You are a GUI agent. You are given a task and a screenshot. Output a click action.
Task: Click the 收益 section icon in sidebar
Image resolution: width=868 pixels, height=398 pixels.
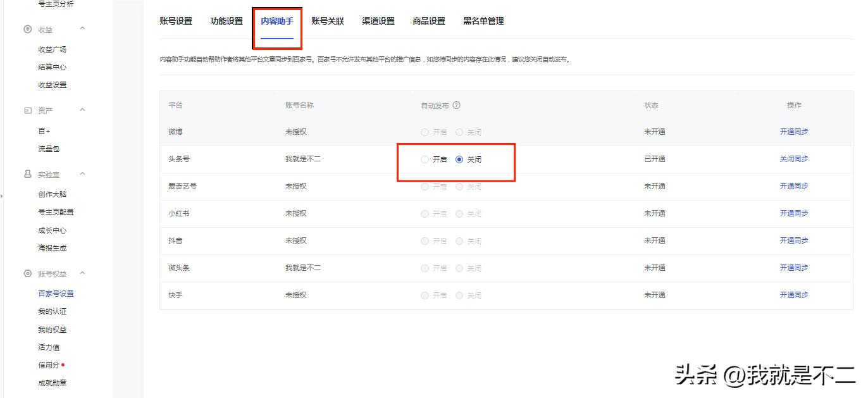[27, 29]
